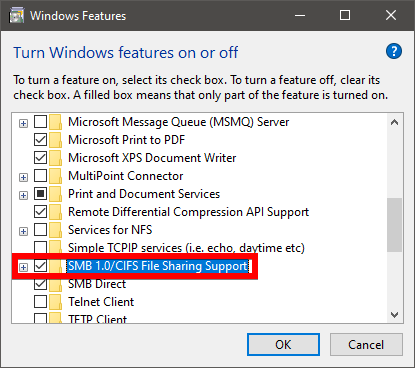Enable the MultiPoint Connector checkbox
Screen dimensions: 415x368
coord(40,176)
